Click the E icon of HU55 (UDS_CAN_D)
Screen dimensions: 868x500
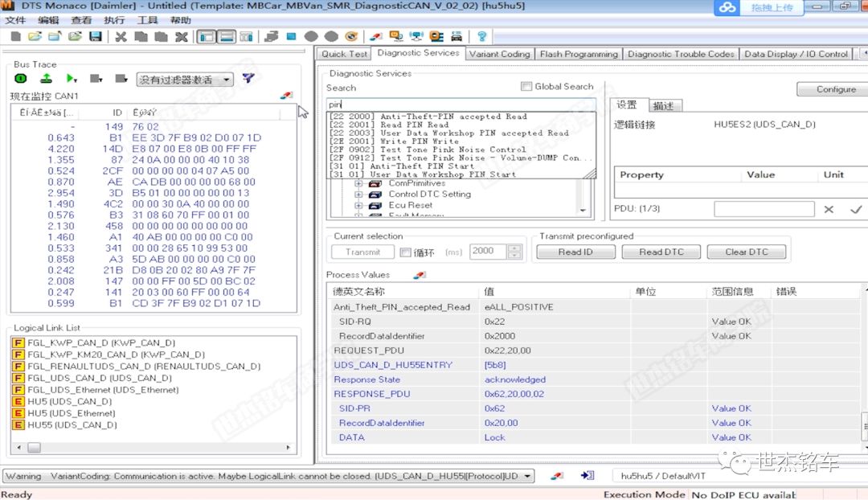pos(18,424)
